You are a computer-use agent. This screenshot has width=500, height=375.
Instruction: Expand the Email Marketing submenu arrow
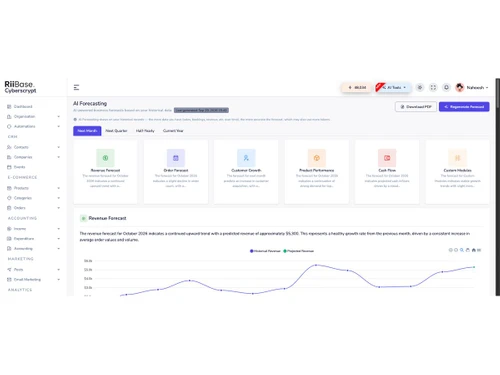tap(59, 279)
